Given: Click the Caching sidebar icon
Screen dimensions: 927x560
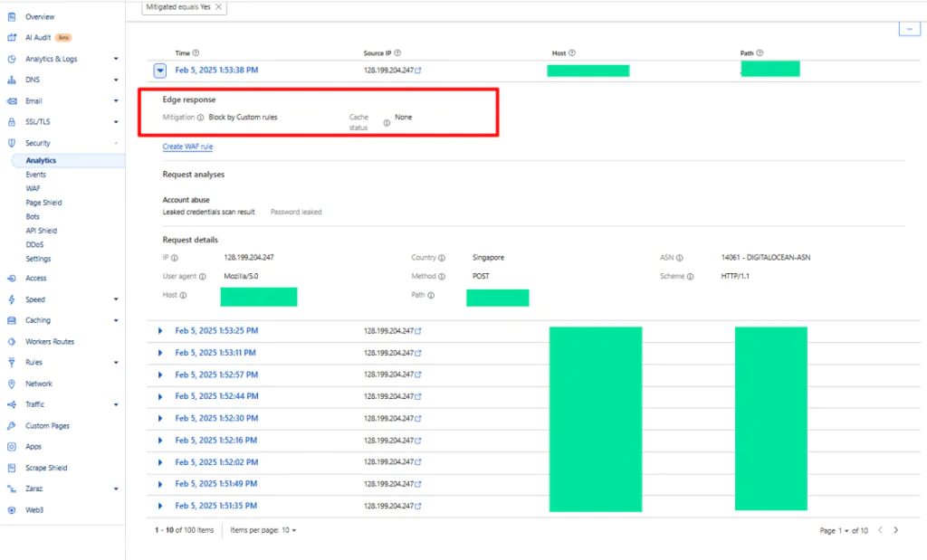Looking at the screenshot, I should tap(11, 320).
